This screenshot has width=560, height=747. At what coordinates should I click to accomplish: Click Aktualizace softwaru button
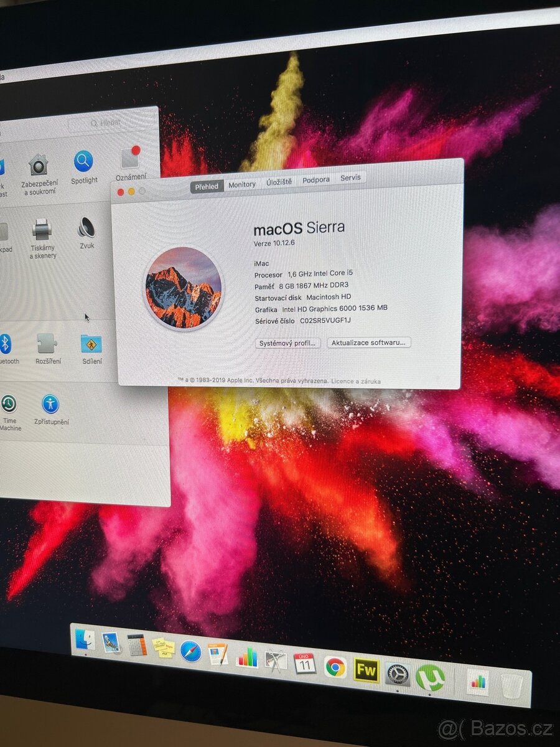click(x=368, y=342)
